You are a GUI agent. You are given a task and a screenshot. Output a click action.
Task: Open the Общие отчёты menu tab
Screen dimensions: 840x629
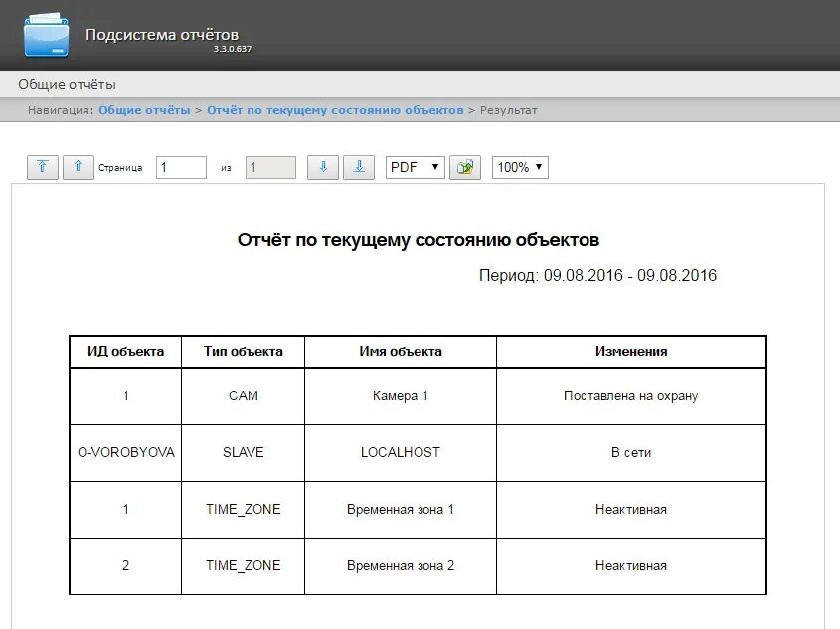click(67, 84)
